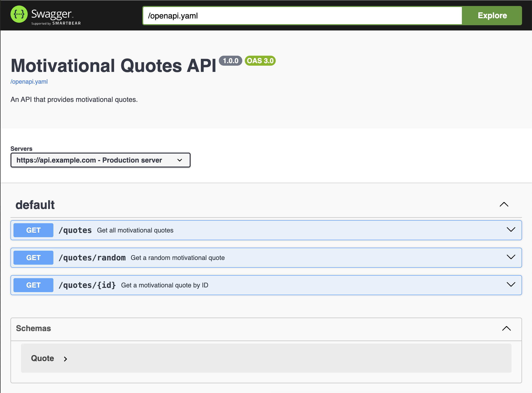This screenshot has height=393, width=532.
Task: Select the /quotes/random path text
Action: tap(92, 258)
